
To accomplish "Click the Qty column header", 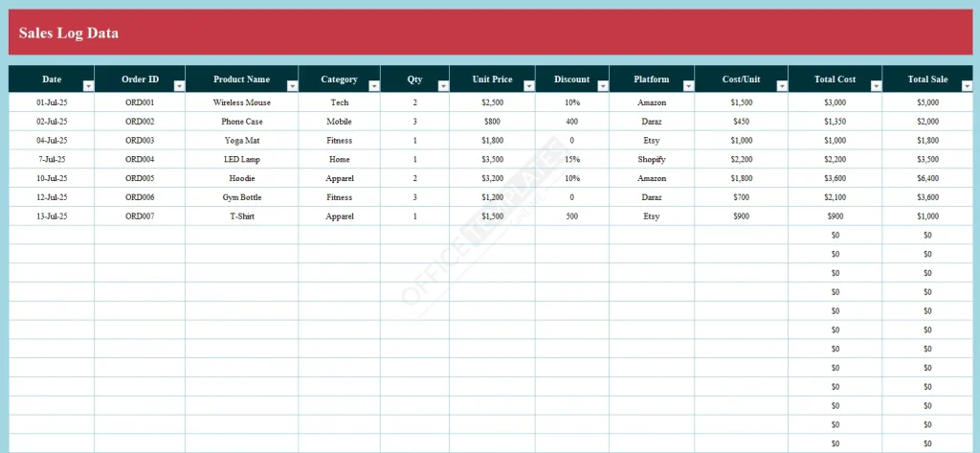I will click(415, 79).
